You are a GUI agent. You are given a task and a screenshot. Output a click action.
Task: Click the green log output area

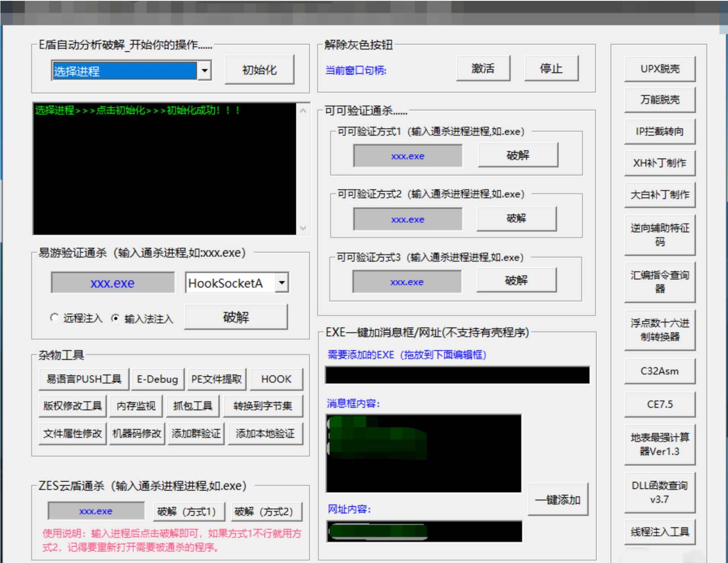click(165, 169)
